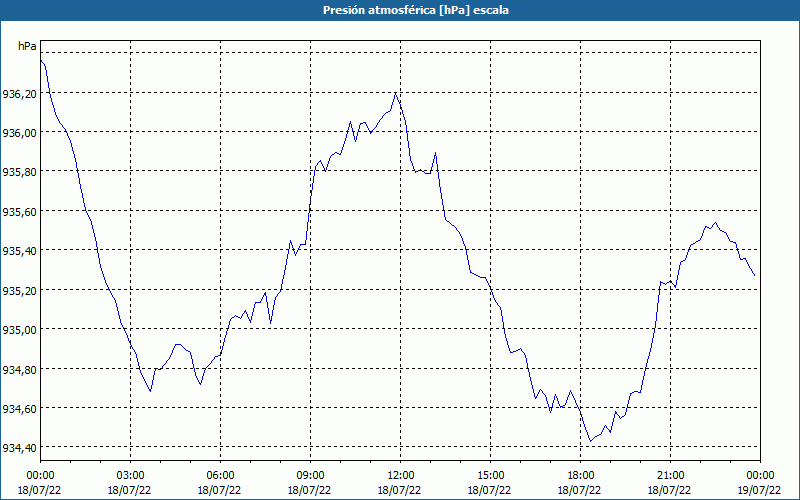Click the 03:00 time axis label
The width and height of the screenshot is (800, 500).
[x=131, y=476]
